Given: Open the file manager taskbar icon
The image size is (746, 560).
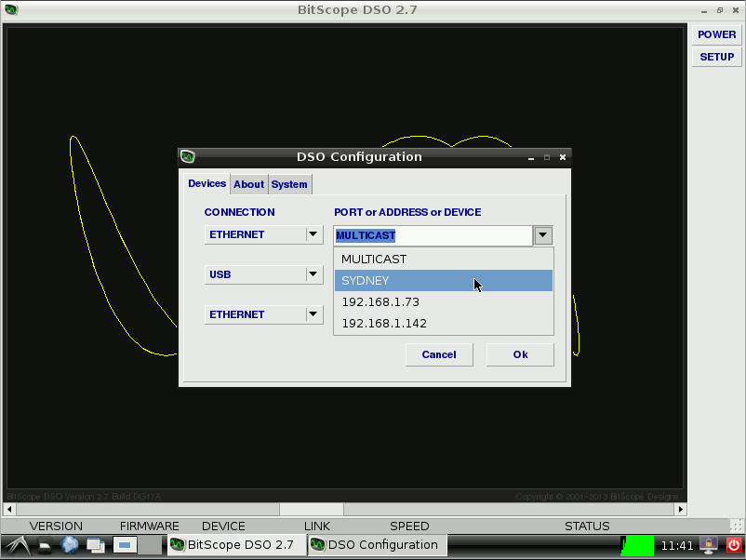Looking at the screenshot, I should click(x=45, y=545).
